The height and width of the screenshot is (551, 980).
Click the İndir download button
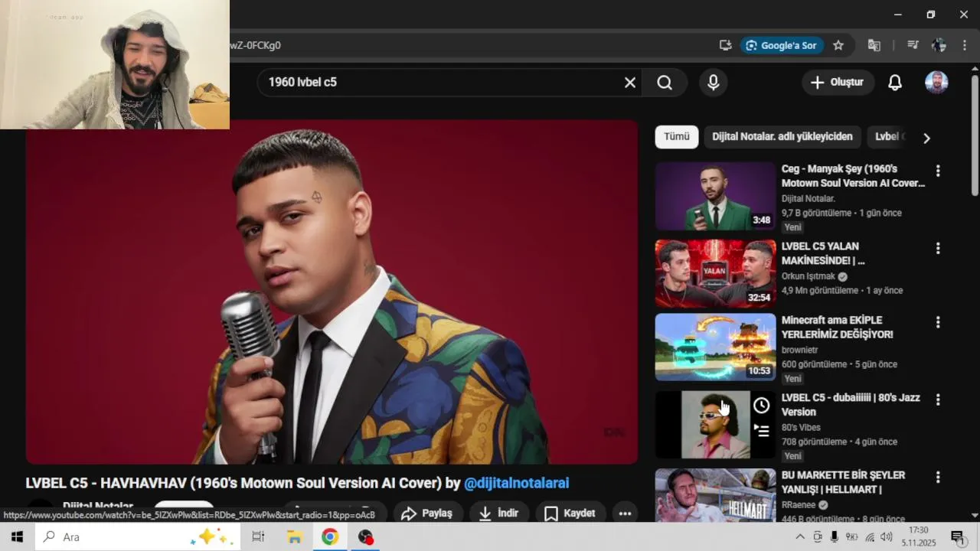498,514
